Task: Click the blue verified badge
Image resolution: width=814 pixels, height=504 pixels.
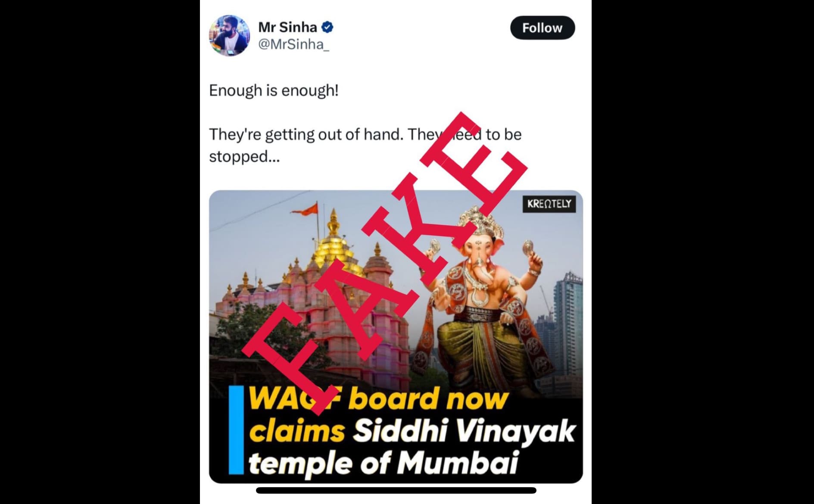Action: [327, 27]
